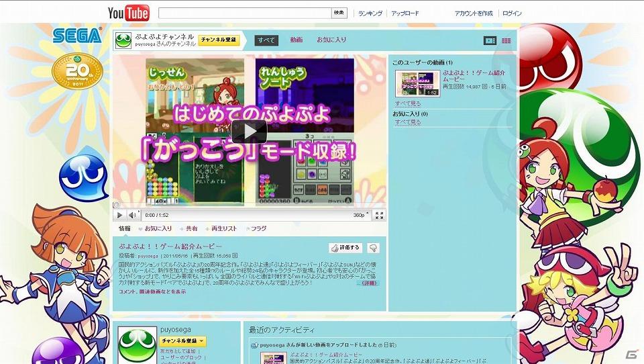The width and height of the screenshot is (644, 364).
Task: Open the ランキング link
Action: coord(370,13)
